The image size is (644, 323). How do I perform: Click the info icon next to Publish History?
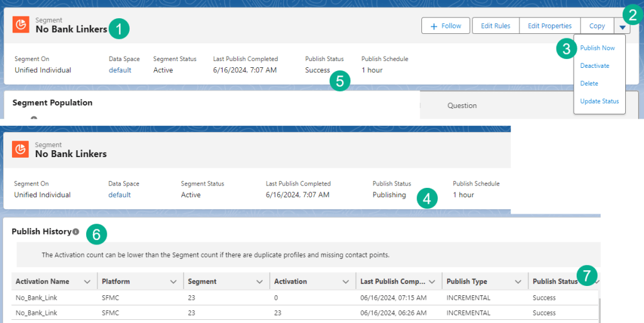(75, 232)
